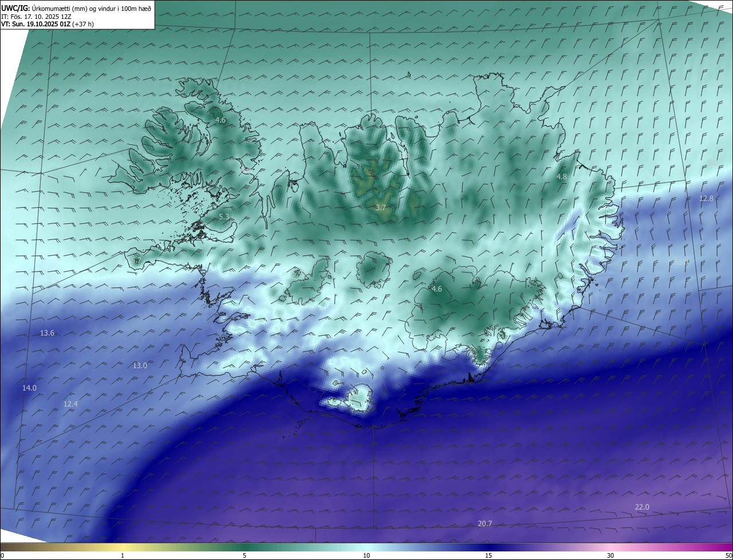The width and height of the screenshot is (733, 560).
Task: Click the 4.6 value on Vatnajökull glacier
Action: (x=437, y=289)
